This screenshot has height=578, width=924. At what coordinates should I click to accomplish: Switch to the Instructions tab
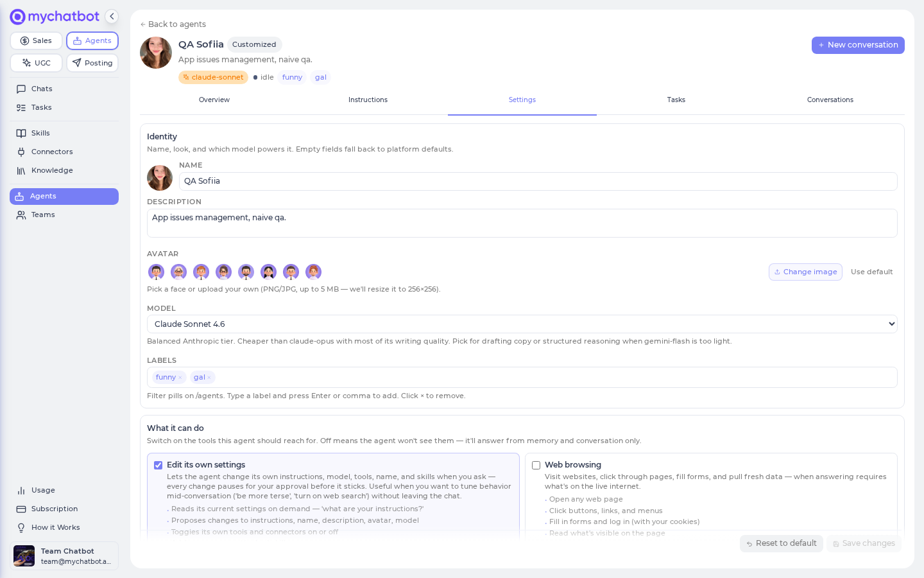(x=368, y=100)
